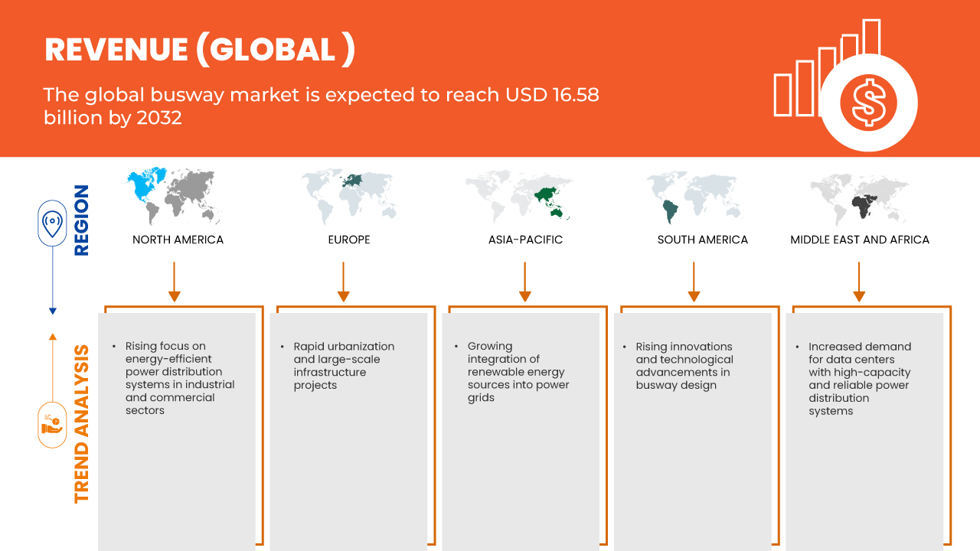The image size is (980, 551).
Task: Open the rapid urbanization trend card
Action: click(x=348, y=429)
